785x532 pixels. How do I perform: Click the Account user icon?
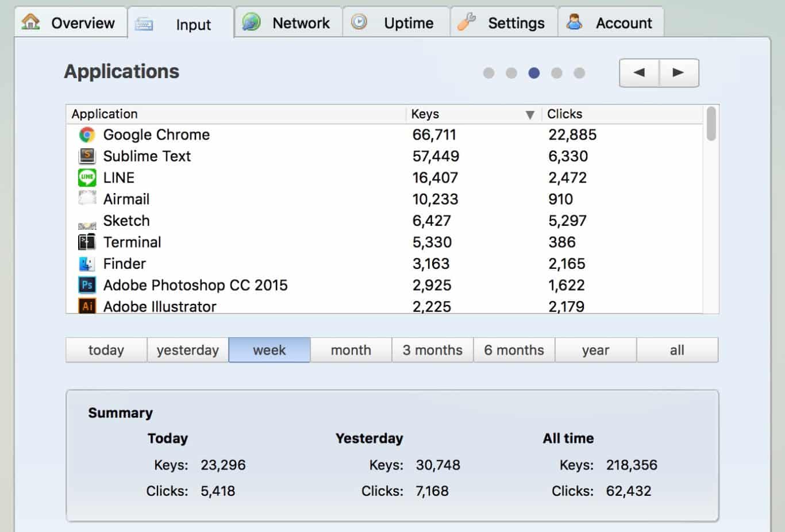[x=574, y=22]
